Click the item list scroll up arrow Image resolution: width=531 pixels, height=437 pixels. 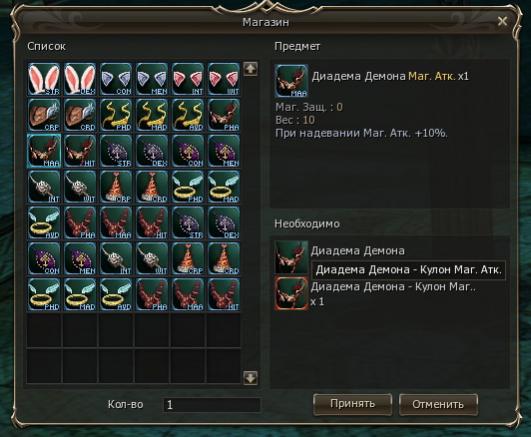coord(250,69)
